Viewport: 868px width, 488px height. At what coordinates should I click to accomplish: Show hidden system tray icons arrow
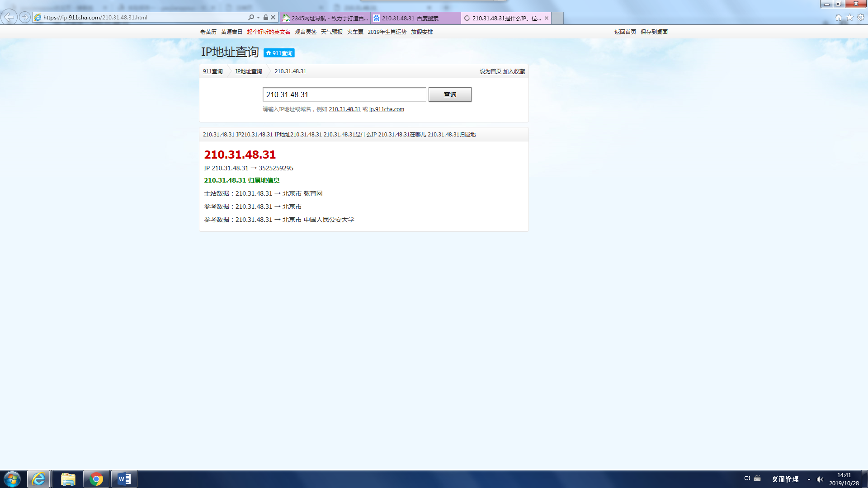809,479
